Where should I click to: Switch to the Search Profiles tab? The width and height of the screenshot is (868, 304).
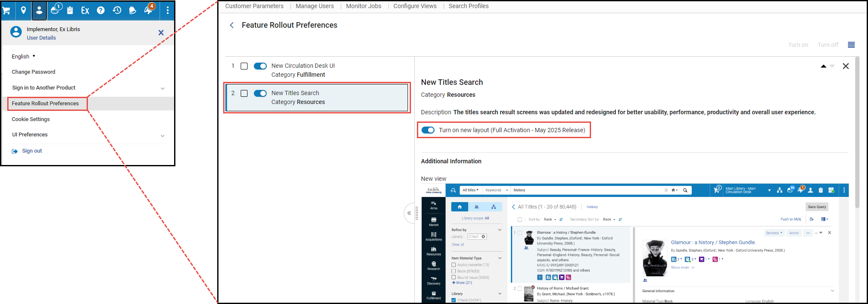click(469, 6)
